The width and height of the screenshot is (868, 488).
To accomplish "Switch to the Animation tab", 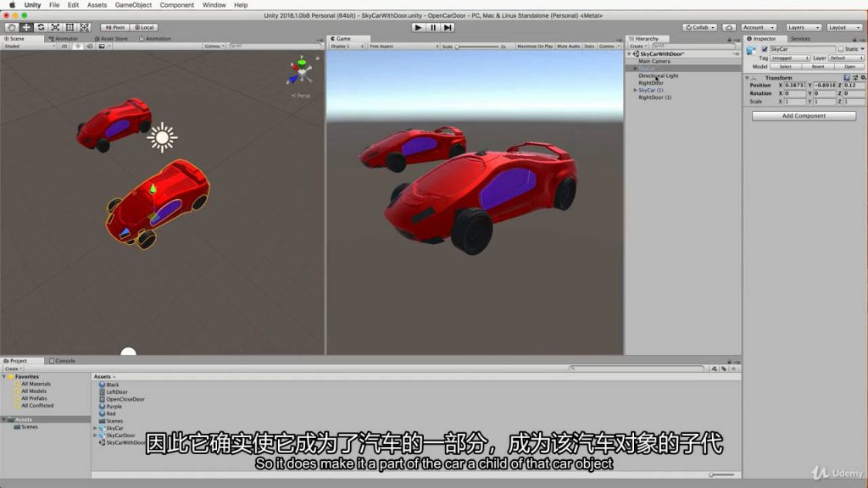I will pos(155,39).
